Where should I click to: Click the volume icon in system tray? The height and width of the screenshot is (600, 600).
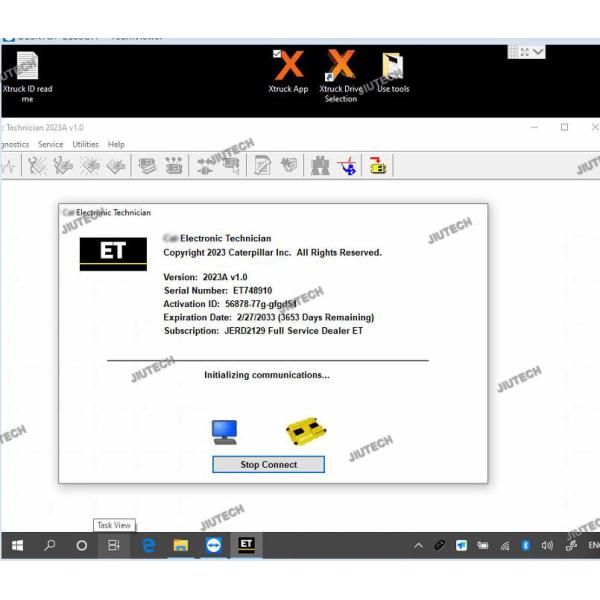click(547, 545)
